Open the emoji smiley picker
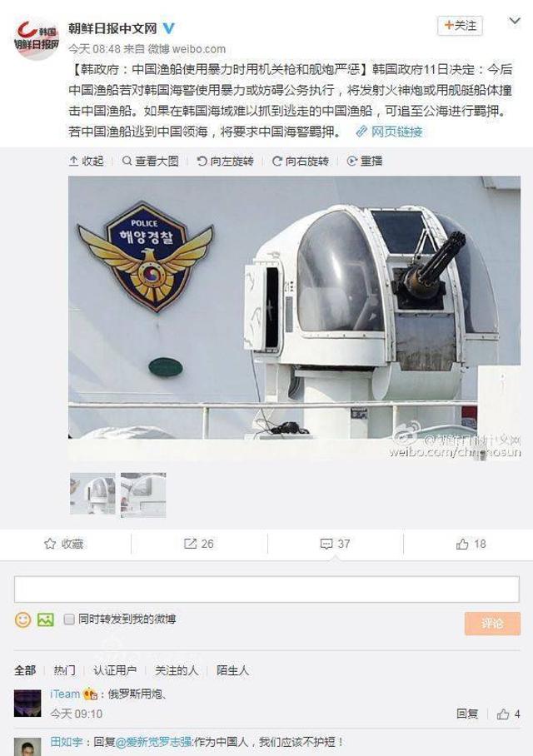 pos(22,619)
